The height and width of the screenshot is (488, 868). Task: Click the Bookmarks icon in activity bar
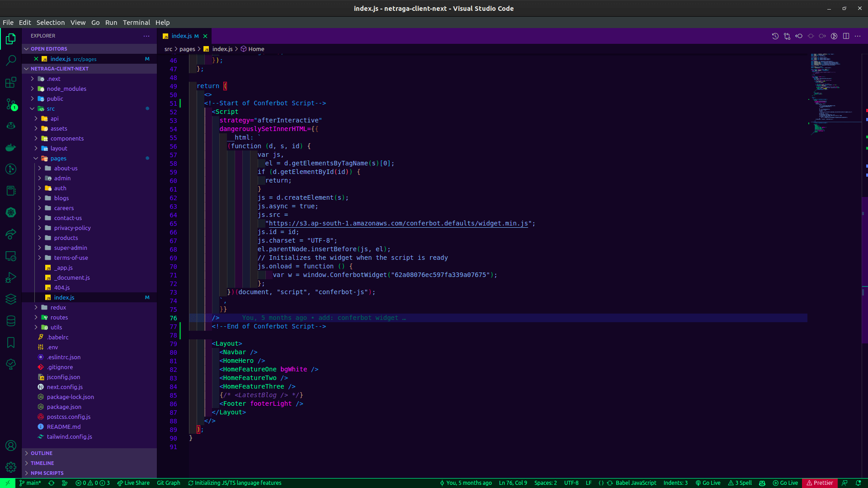click(11, 343)
